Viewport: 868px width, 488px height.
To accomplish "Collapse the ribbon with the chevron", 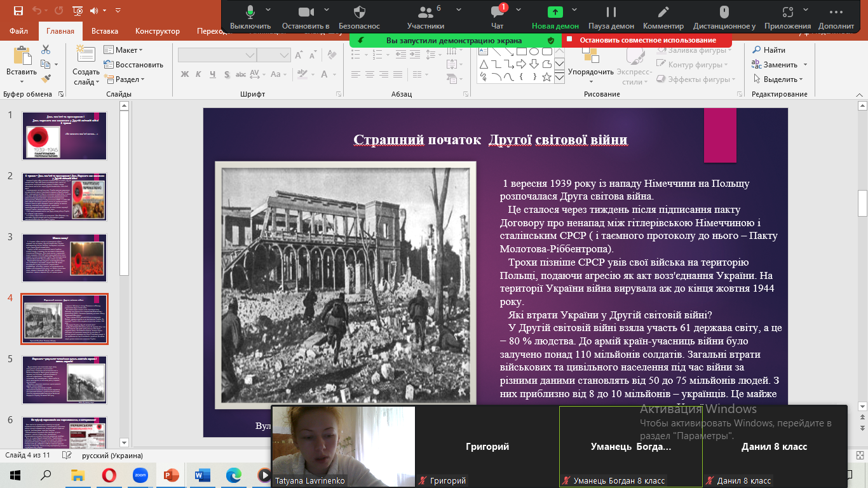I will (860, 93).
